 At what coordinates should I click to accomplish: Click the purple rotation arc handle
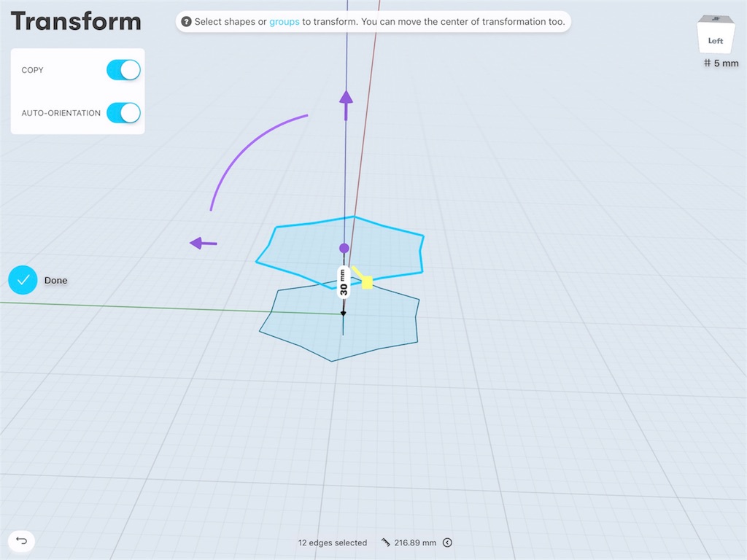tap(246, 149)
